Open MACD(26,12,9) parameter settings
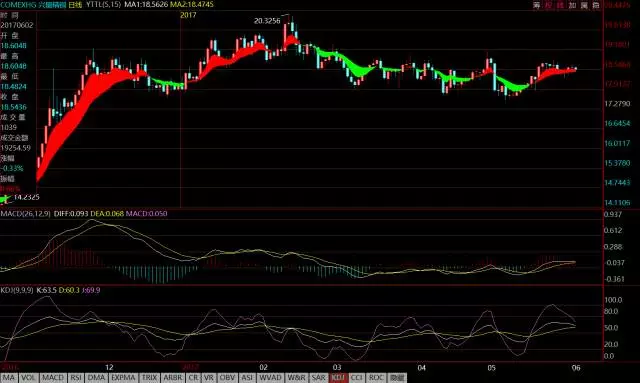Viewport: 640px width, 383px height. point(25,214)
